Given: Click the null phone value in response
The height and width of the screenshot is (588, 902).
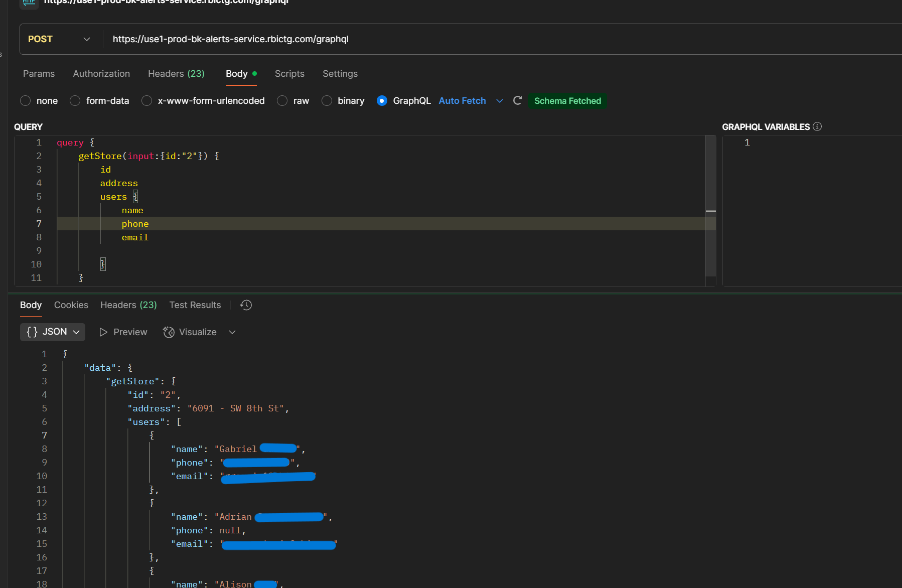Looking at the screenshot, I should [230, 530].
